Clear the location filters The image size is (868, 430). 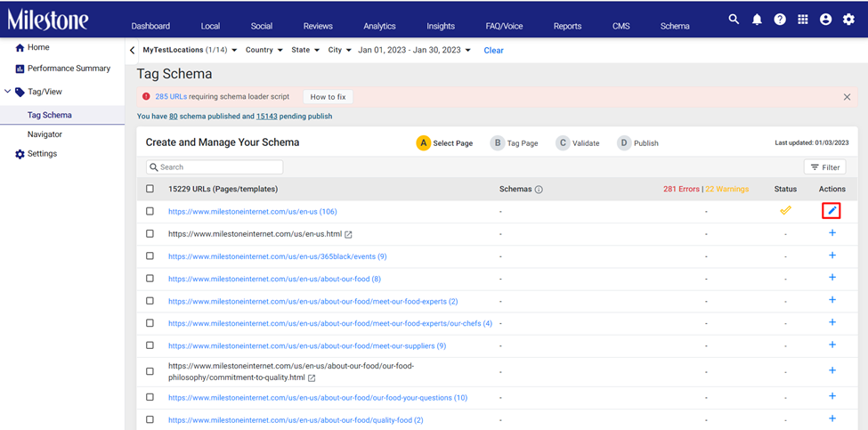click(493, 51)
